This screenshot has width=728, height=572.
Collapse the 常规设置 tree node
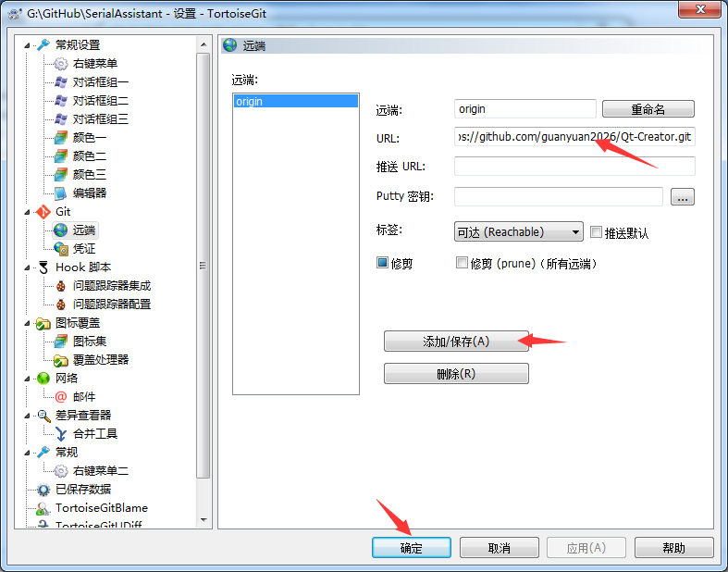(x=27, y=45)
